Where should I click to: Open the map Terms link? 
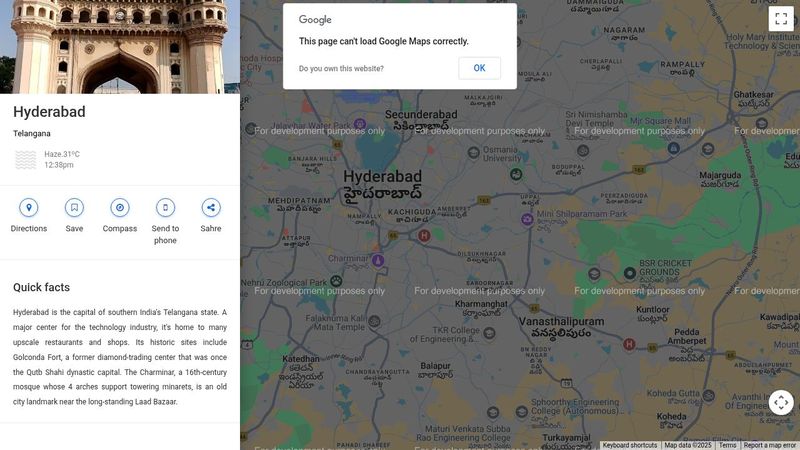coord(727,445)
